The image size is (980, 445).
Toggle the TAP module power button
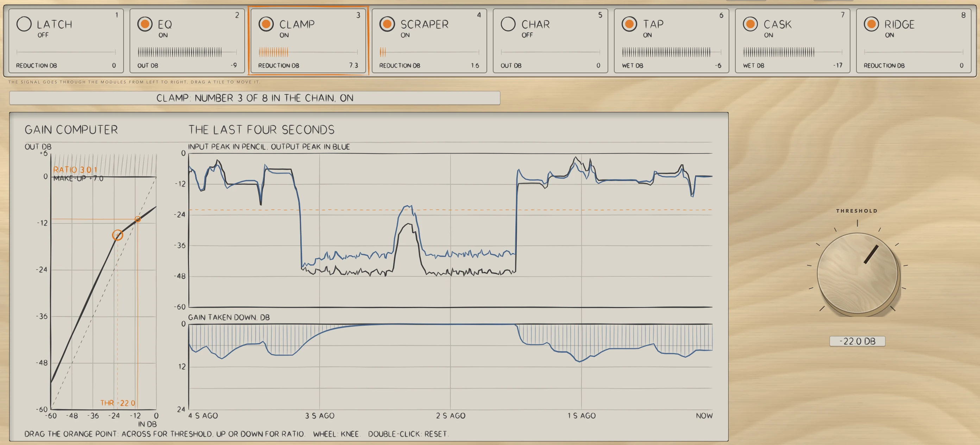click(x=630, y=24)
